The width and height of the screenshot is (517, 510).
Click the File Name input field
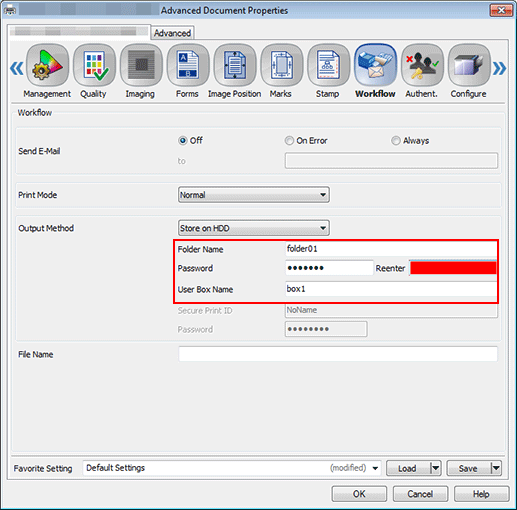[338, 354]
